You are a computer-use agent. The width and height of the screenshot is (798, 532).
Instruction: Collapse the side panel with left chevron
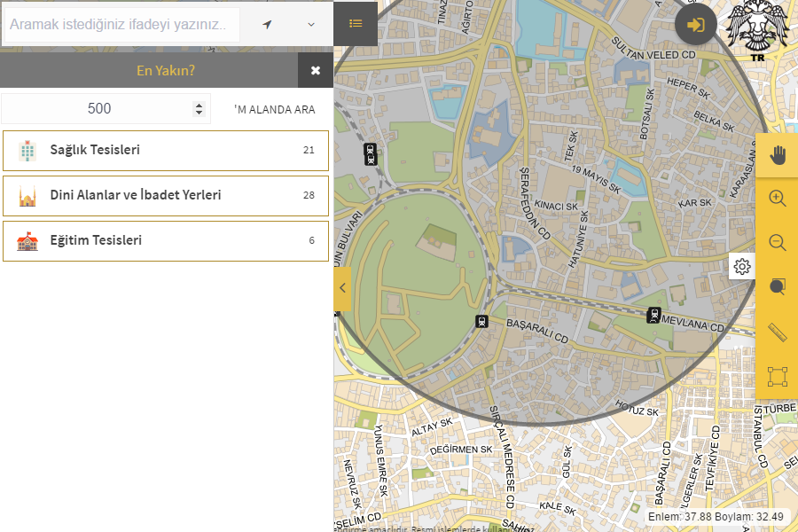tap(342, 289)
